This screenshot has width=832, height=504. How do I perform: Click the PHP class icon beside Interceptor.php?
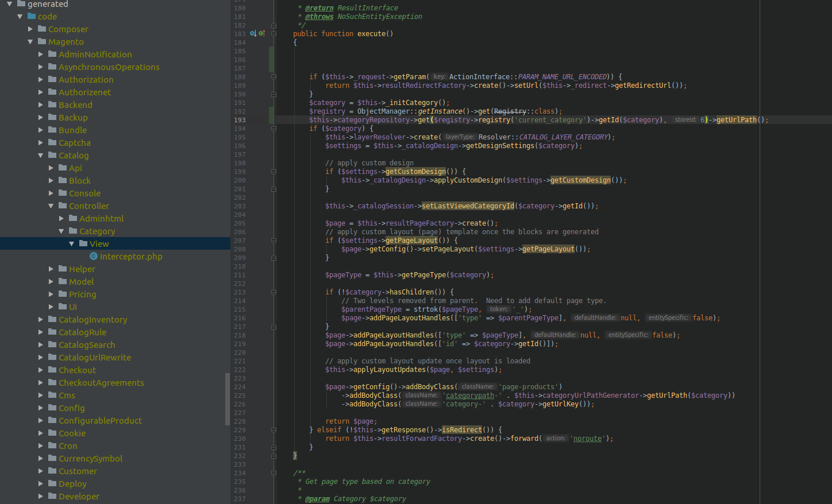coord(94,257)
